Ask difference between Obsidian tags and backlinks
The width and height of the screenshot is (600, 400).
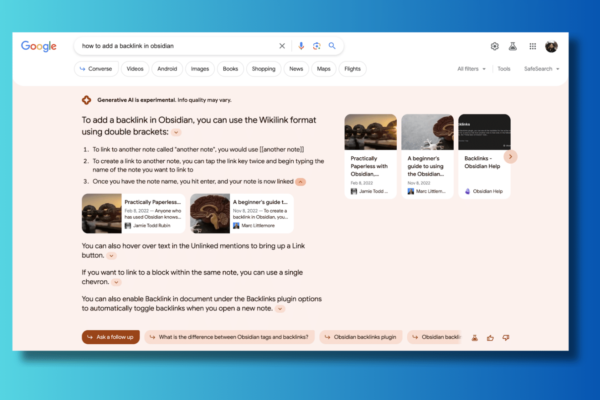[230, 337]
